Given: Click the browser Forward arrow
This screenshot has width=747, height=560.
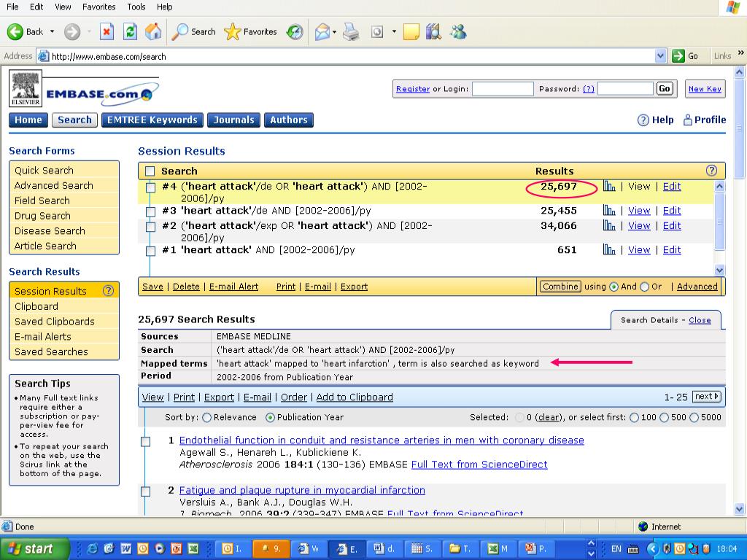Looking at the screenshot, I should pos(72,32).
